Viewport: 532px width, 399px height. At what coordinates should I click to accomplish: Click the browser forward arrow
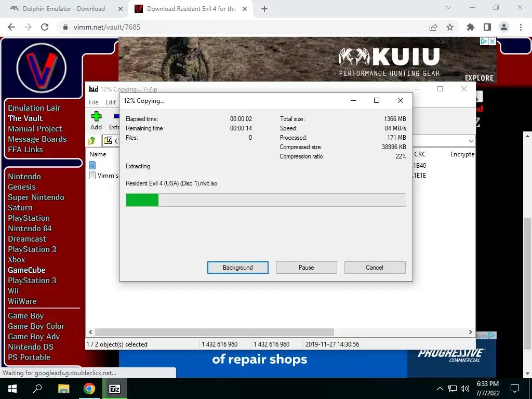[x=28, y=27]
